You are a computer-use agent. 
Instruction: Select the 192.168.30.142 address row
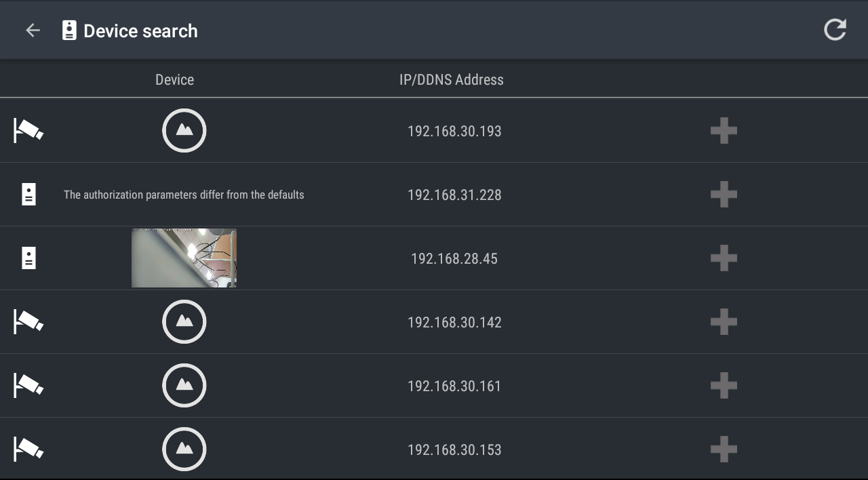(x=454, y=322)
